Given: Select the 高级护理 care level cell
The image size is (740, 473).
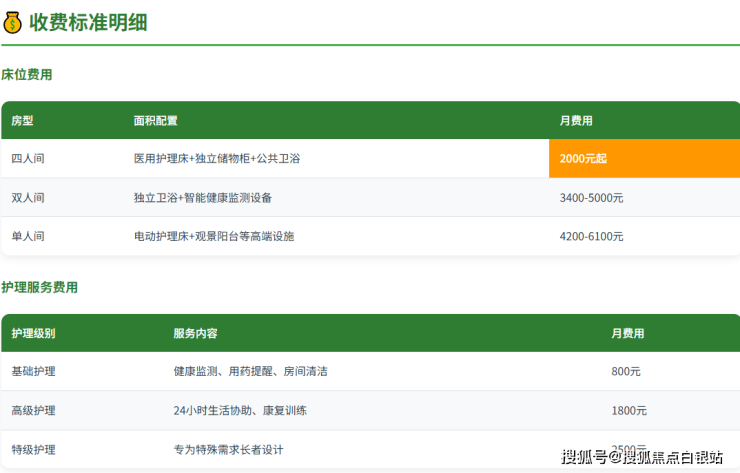Looking at the screenshot, I should [x=33, y=411].
